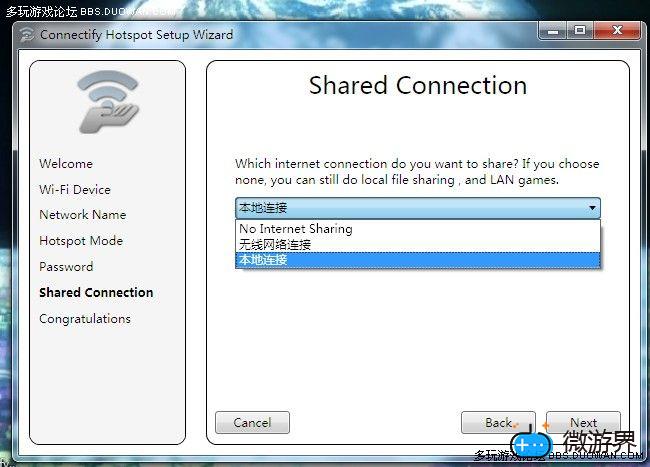This screenshot has width=650, height=467.
Task: Select "无线网络连接" in the dropdown list
Action: 417,244
